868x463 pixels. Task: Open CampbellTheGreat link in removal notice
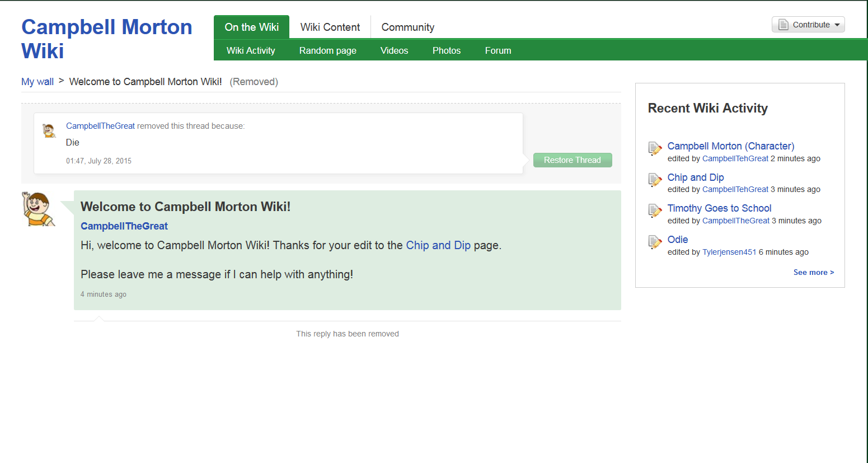100,126
